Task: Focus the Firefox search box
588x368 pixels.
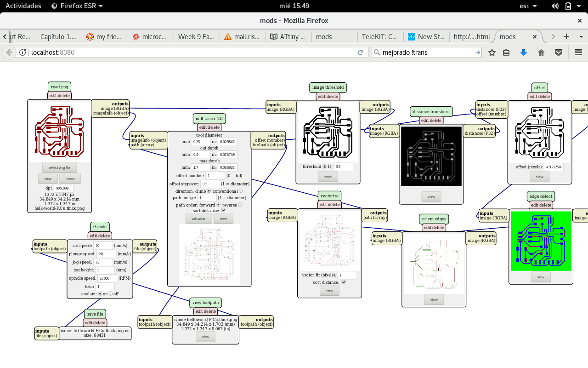Action: (427, 52)
